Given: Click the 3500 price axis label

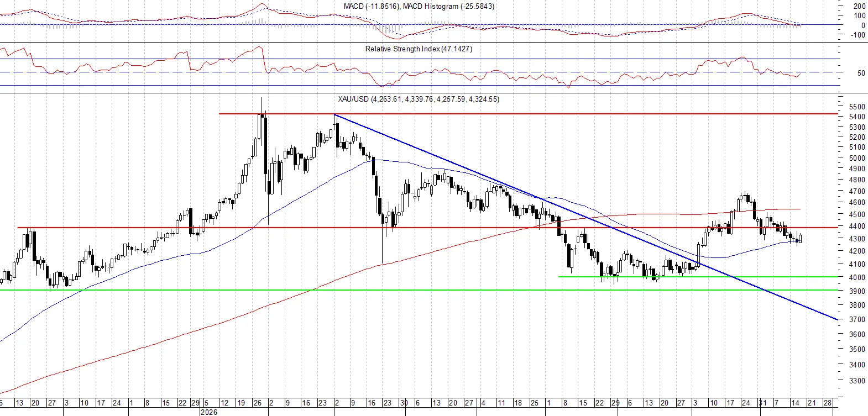Looking at the screenshot, I should tap(857, 349).
